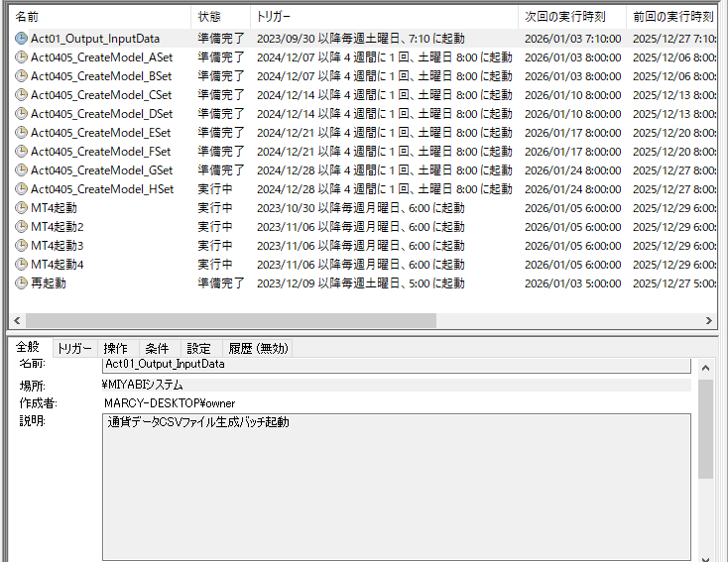Click clock icon beside MT4起動 task
Image resolution: width=728 pixels, height=562 pixels.
click(x=21, y=208)
